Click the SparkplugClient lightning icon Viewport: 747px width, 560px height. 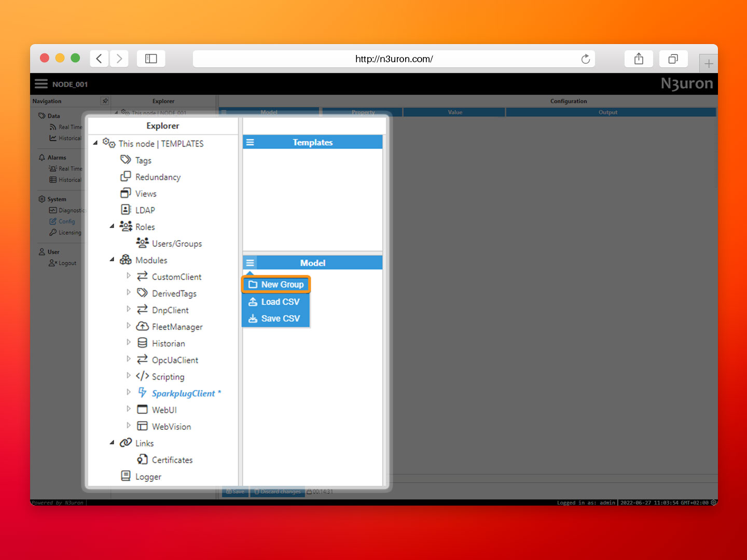142,393
